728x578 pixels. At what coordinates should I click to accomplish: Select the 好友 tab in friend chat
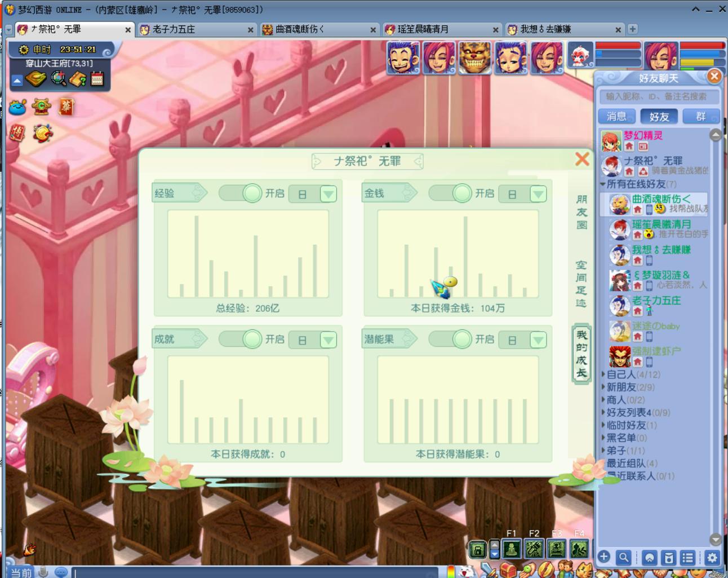[659, 116]
